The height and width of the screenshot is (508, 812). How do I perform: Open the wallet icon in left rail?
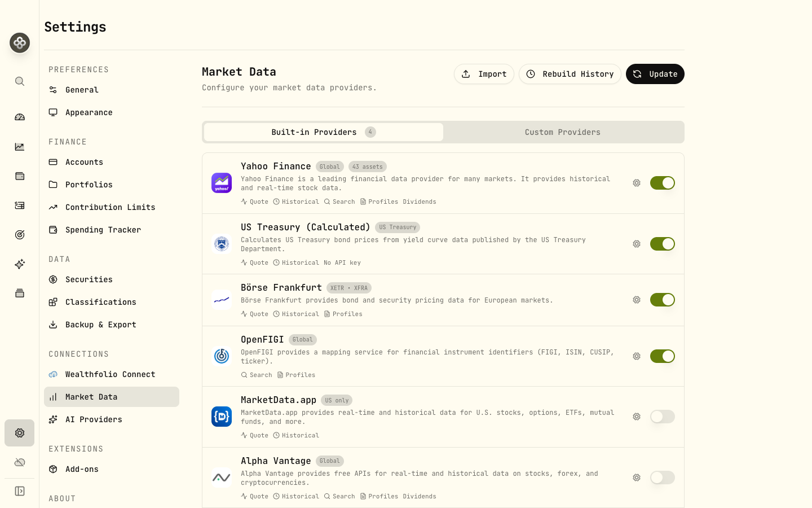coord(20,176)
